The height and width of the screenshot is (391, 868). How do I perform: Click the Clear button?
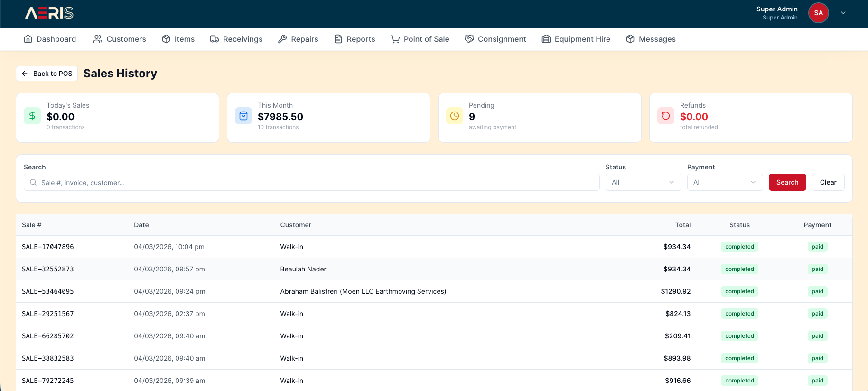pos(828,182)
